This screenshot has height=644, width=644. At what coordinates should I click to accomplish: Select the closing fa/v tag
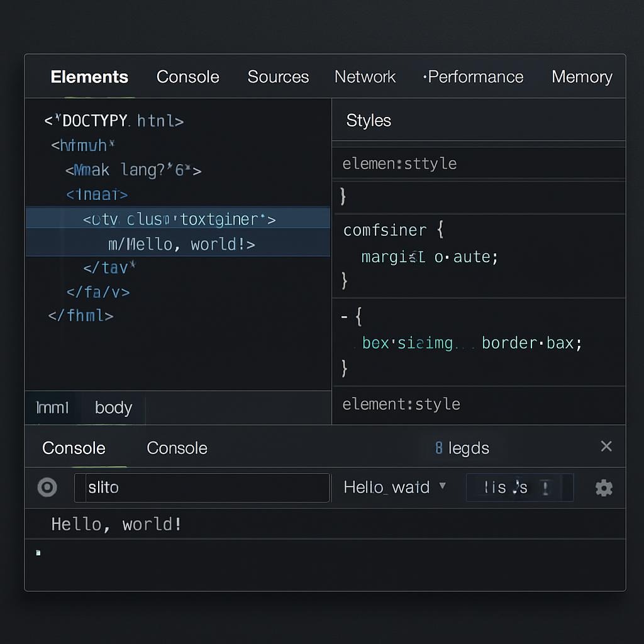pyautogui.click(x=98, y=292)
